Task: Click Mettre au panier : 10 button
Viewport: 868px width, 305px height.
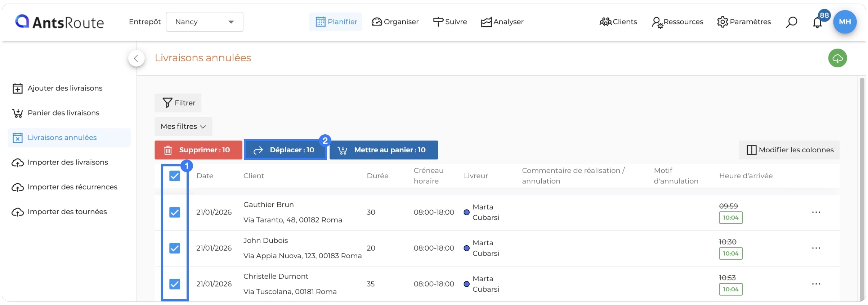Action: click(x=384, y=150)
